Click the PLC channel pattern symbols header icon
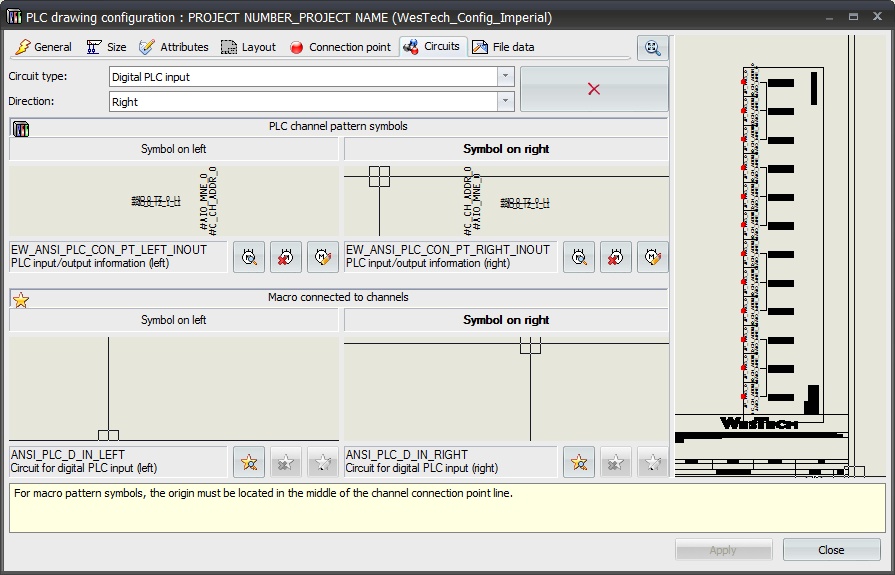The image size is (895, 575). click(x=21, y=129)
